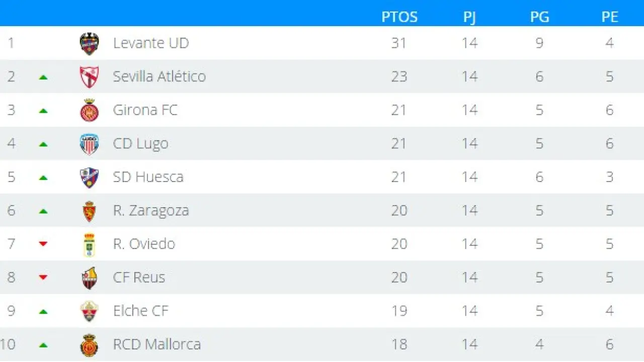This screenshot has height=362, width=644.
Task: Click the red down arrow beside R. Oviedo
Action: [x=43, y=244]
